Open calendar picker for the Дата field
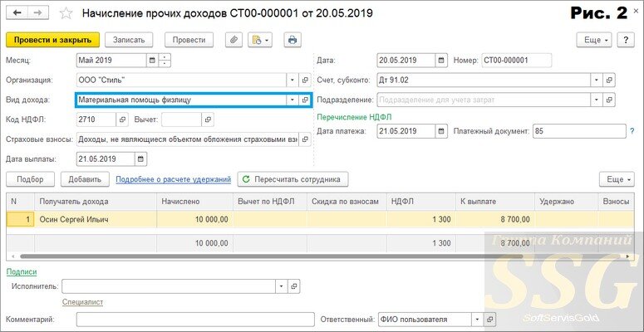 441,61
